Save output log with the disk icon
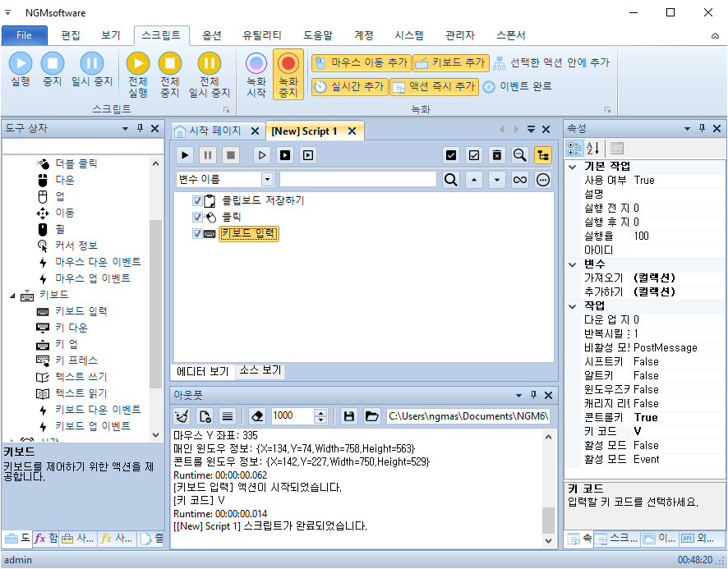Image resolution: width=728 pixels, height=569 pixels. (x=349, y=416)
